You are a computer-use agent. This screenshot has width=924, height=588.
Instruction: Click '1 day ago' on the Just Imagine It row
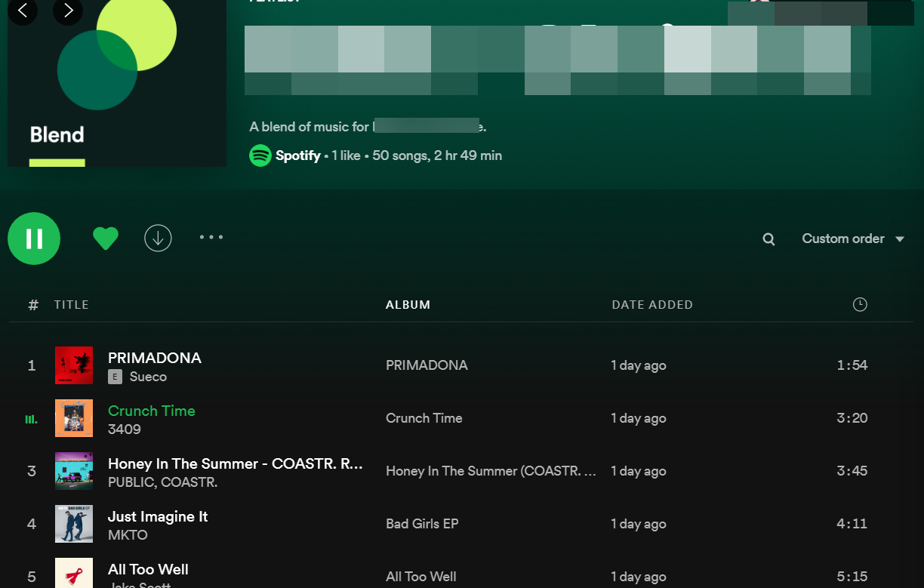[639, 524]
